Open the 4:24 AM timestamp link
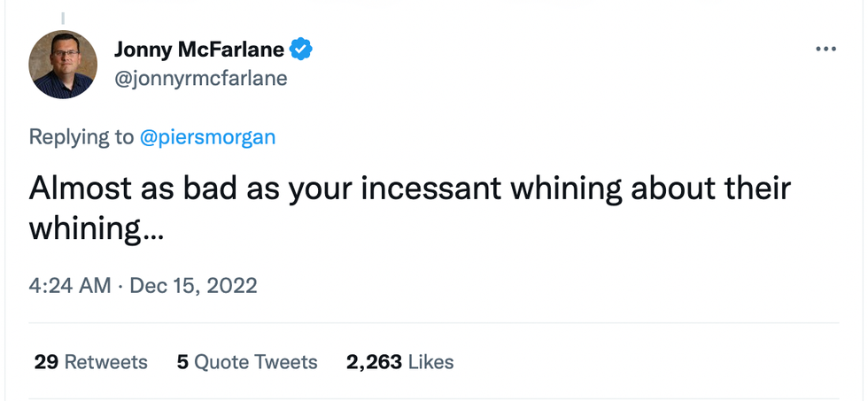This screenshot has width=868, height=401. pos(70,286)
